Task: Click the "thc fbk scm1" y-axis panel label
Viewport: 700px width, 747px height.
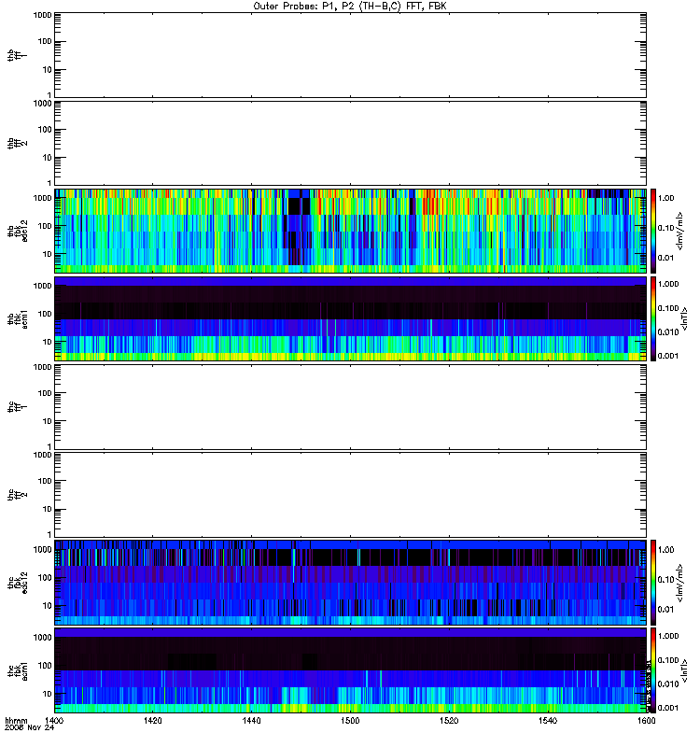Action: pyautogui.click(x=17, y=670)
